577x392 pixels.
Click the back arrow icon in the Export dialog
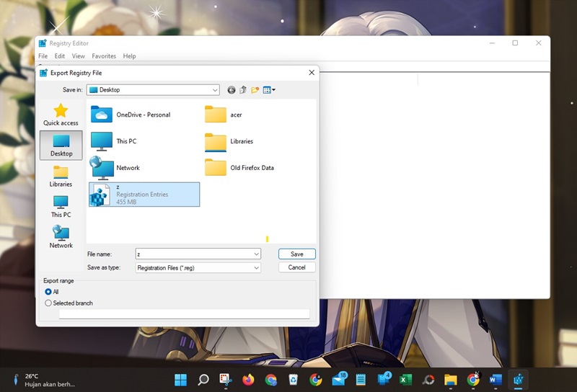coord(231,90)
